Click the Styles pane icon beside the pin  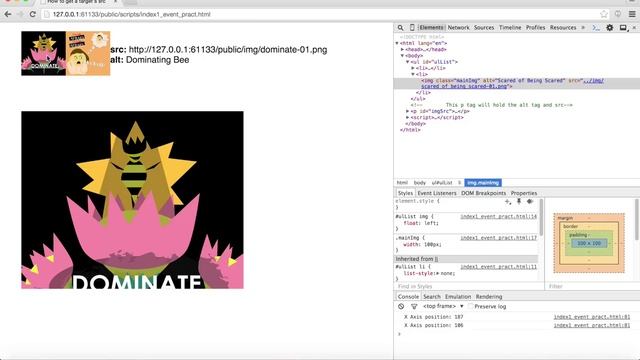(530, 201)
